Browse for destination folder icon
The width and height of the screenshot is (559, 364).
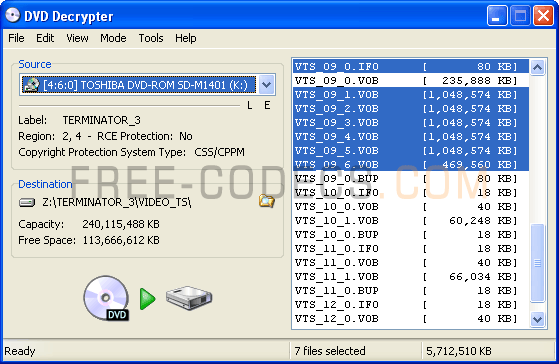(266, 201)
